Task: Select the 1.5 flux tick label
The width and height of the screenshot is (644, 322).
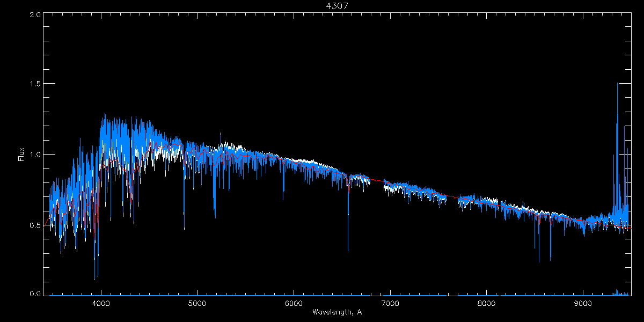Action: pyautogui.click(x=35, y=84)
